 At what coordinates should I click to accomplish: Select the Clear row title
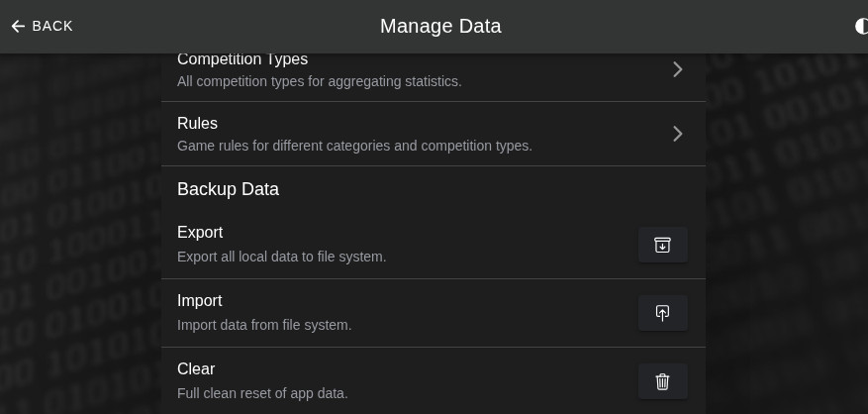196,368
